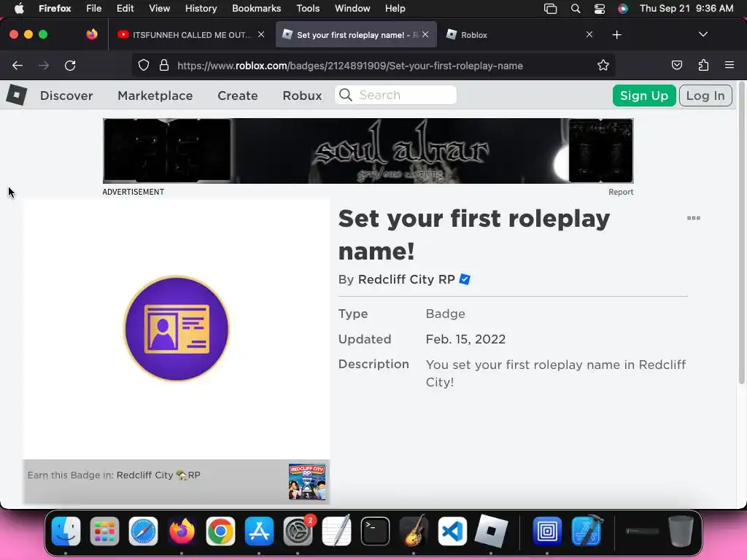Click the green Sign Up button
Image resolution: width=747 pixels, height=560 pixels.
643,96
